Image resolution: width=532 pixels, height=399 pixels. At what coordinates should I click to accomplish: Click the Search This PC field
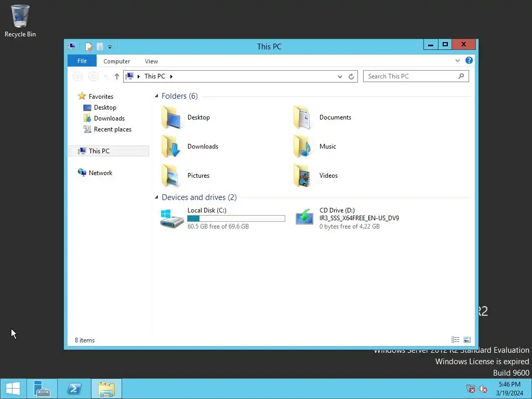pos(416,76)
